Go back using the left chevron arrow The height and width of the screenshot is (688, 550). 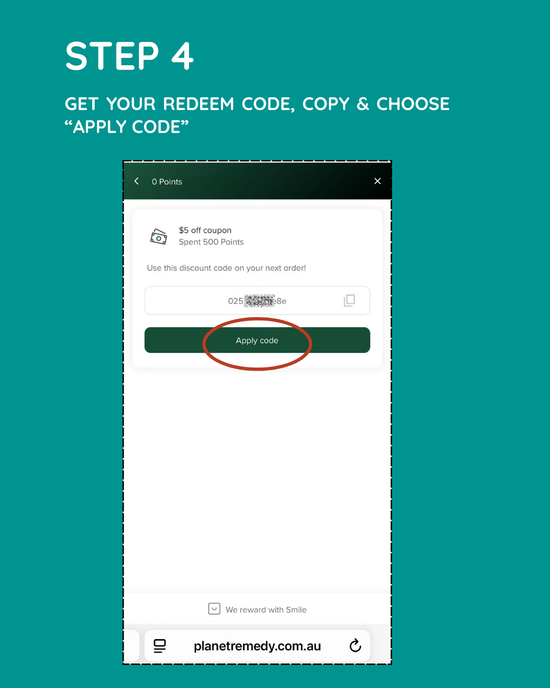click(x=137, y=181)
